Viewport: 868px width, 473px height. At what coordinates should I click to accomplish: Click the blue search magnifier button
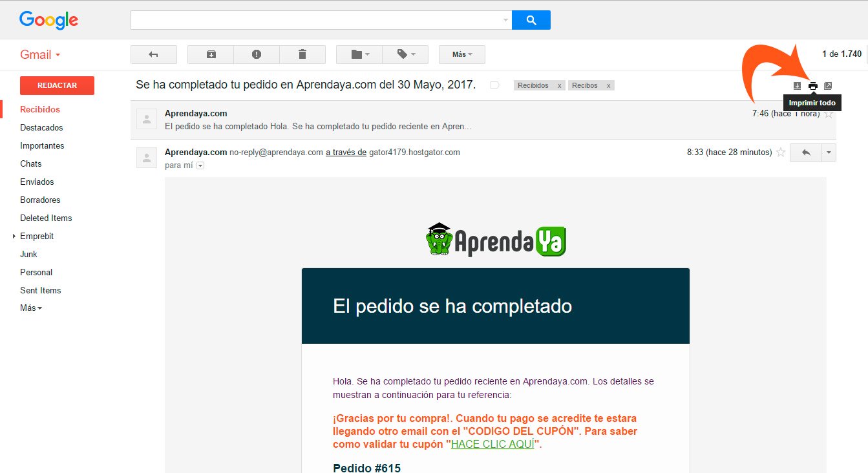tap(531, 20)
